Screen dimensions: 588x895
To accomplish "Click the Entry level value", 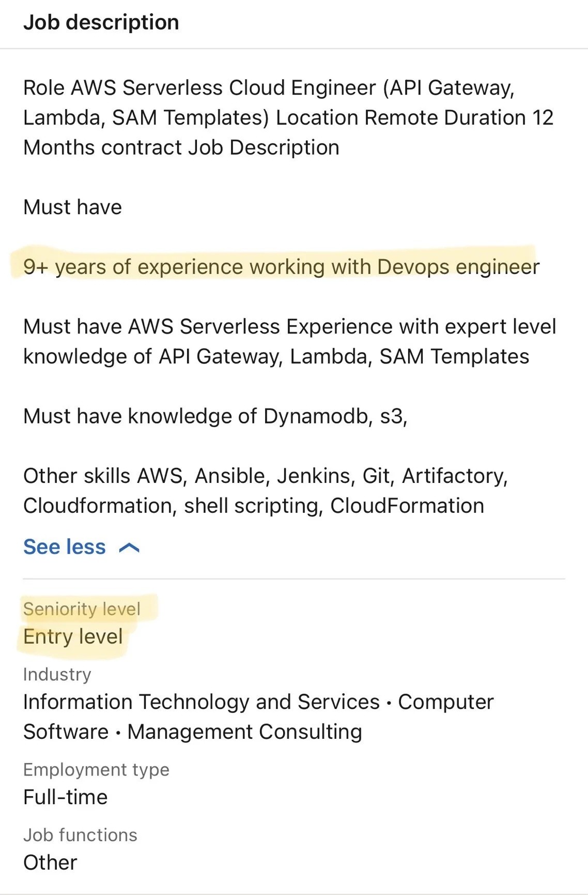I will tap(73, 636).
